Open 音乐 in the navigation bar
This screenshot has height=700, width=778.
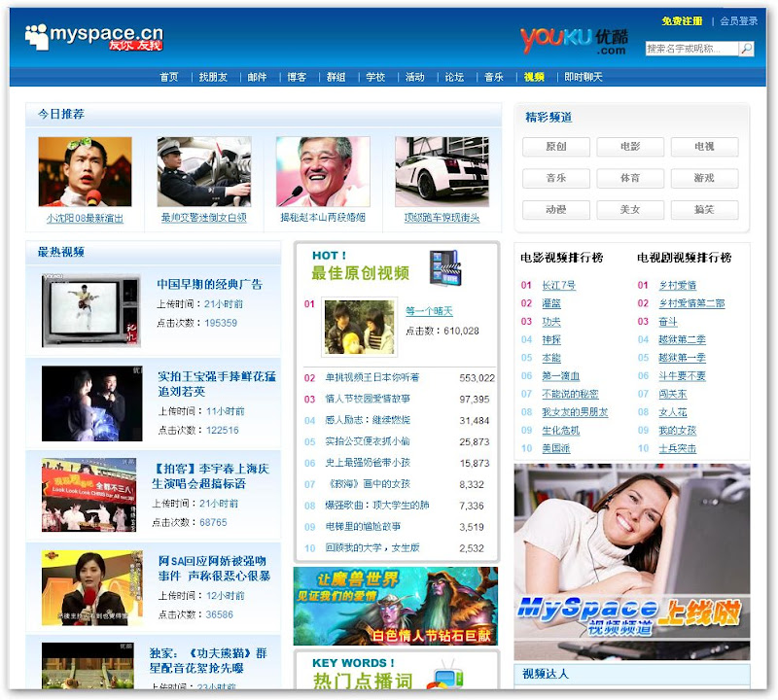pos(494,77)
